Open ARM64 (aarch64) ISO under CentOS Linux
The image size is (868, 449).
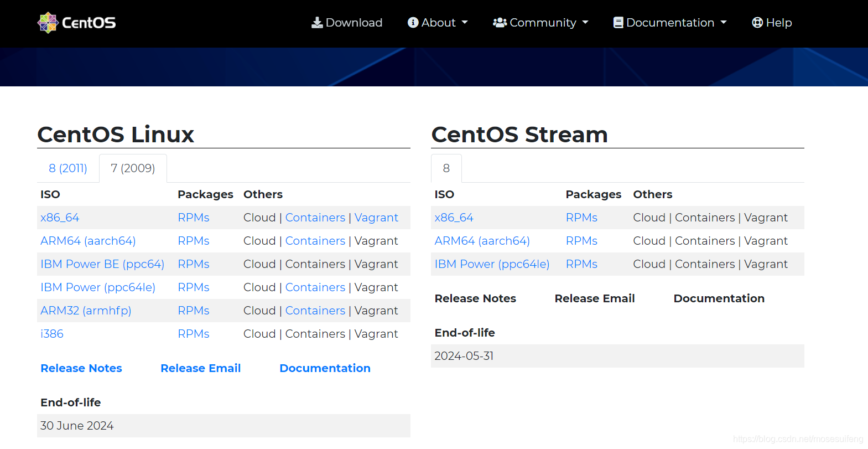tap(88, 241)
